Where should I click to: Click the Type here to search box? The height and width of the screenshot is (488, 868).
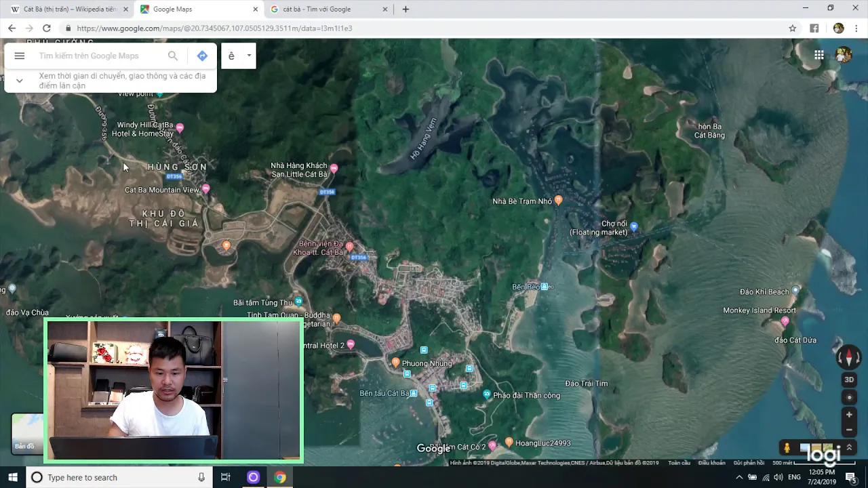119,477
